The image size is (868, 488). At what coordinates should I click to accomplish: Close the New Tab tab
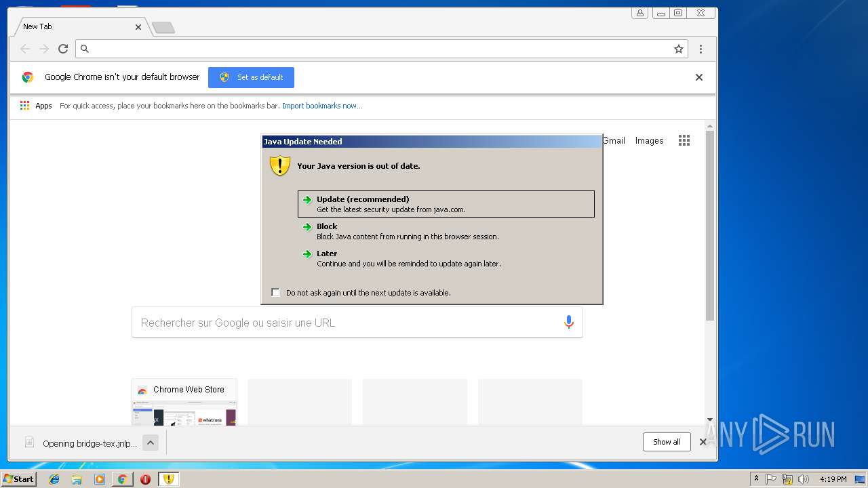[x=138, y=27]
